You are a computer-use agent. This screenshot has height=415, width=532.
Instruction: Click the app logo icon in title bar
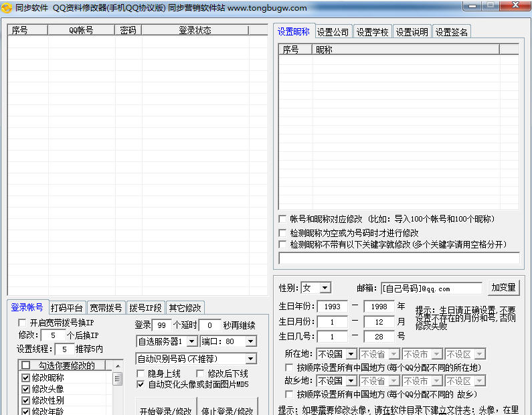point(7,7)
